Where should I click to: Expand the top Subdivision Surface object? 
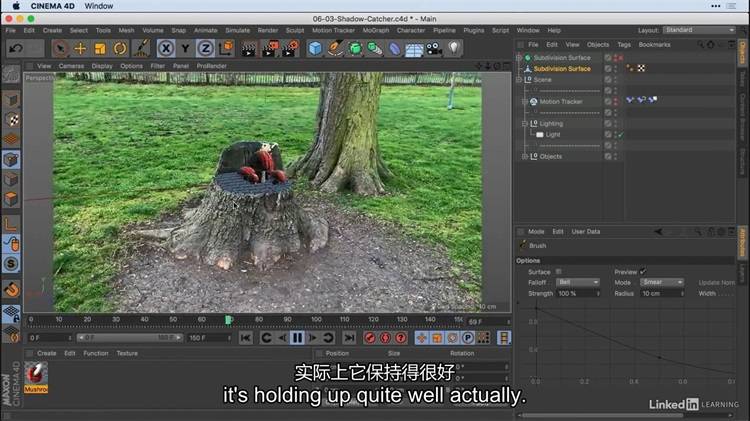click(518, 57)
